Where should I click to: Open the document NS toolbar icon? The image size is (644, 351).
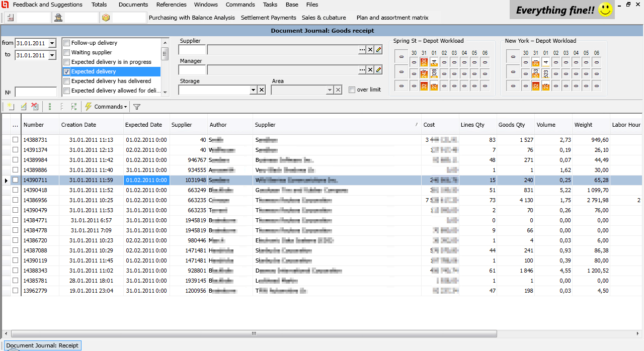[x=11, y=18]
